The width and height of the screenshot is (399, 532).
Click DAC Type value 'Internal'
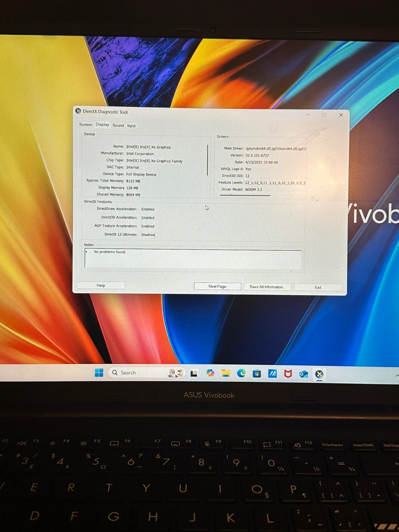133,167
